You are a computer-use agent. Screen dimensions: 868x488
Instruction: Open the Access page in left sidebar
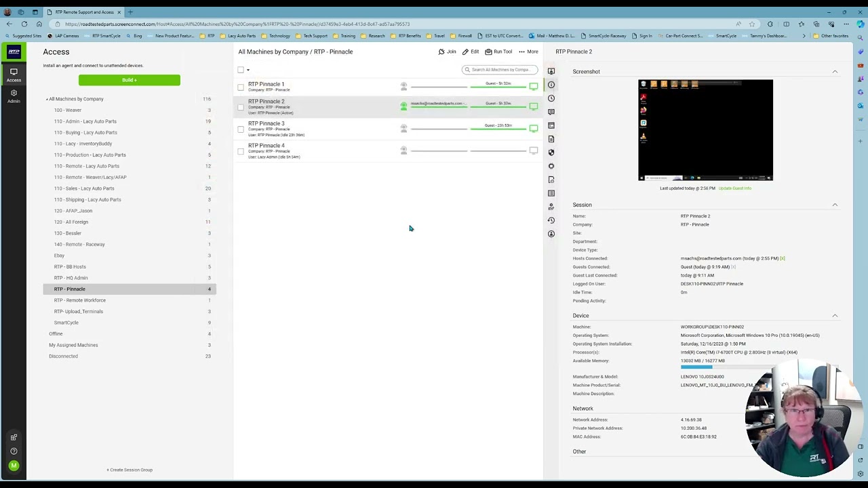(x=14, y=75)
